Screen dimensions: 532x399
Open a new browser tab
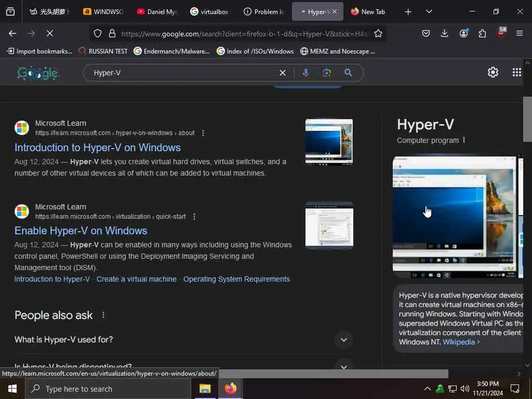(408, 12)
